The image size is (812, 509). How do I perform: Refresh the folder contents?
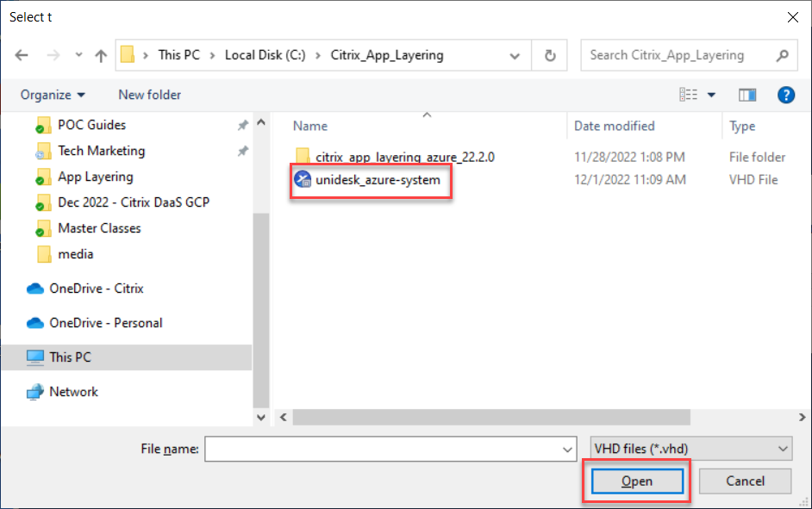coord(550,55)
